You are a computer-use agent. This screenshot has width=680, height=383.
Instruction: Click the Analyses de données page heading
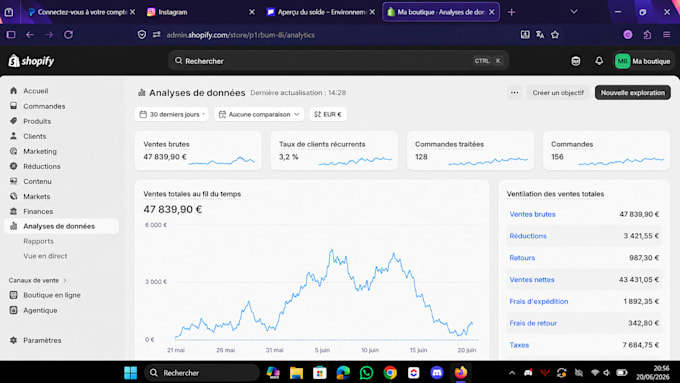197,93
